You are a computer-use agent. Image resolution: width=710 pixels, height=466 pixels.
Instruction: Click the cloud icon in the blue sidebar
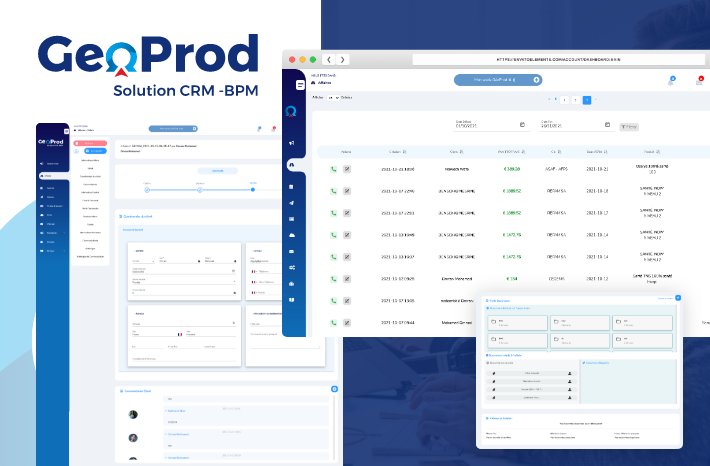tap(291, 234)
